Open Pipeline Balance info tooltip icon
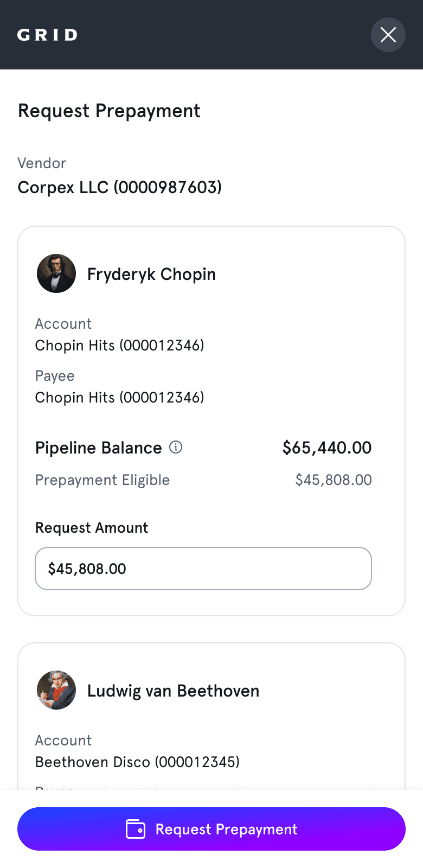The height and width of the screenshot is (868, 423). click(x=176, y=447)
